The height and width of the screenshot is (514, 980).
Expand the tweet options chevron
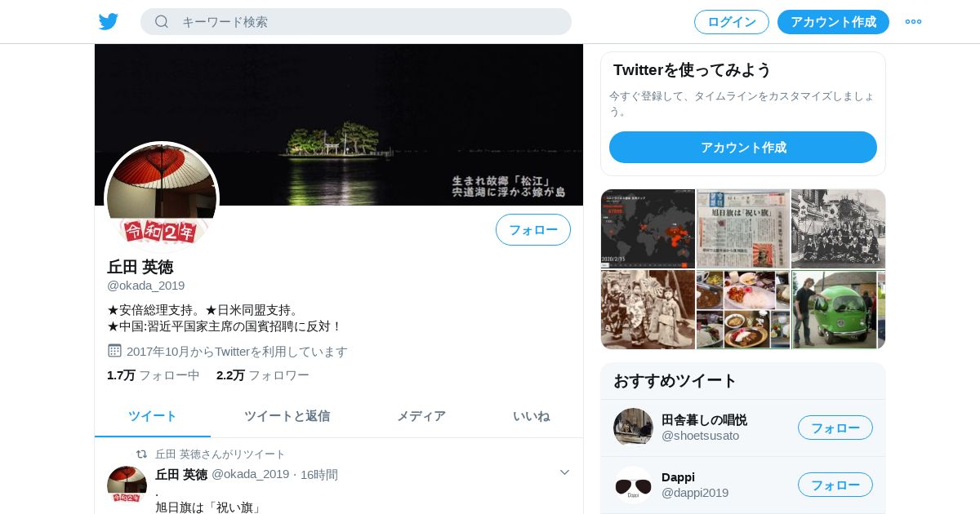pos(564,472)
